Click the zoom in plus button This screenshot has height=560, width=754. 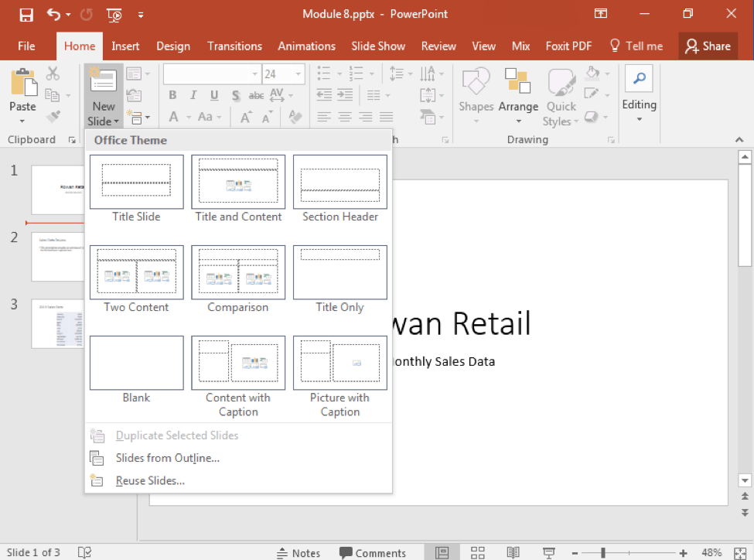[683, 553]
